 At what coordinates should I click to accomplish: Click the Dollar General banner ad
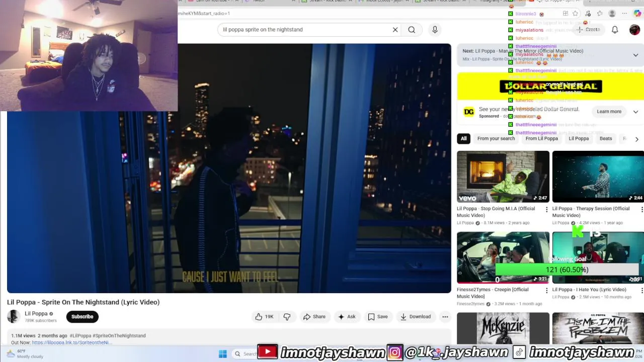[x=550, y=86]
